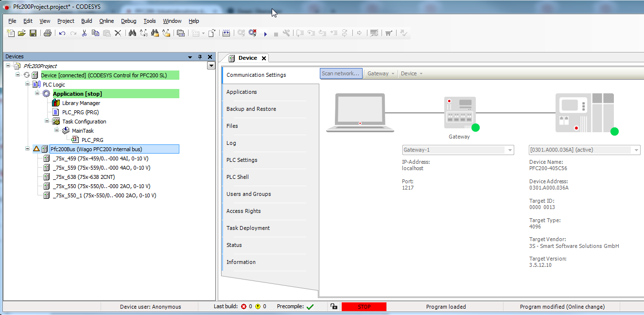The height and width of the screenshot is (315, 644).
Task: Click the Cut scissors icon
Action: click(x=84, y=33)
